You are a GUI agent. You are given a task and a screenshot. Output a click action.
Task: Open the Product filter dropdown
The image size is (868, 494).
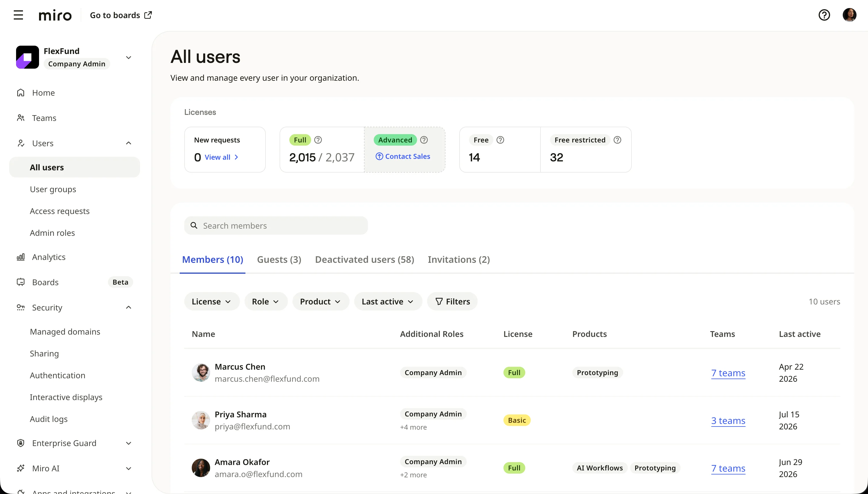pyautogui.click(x=321, y=301)
